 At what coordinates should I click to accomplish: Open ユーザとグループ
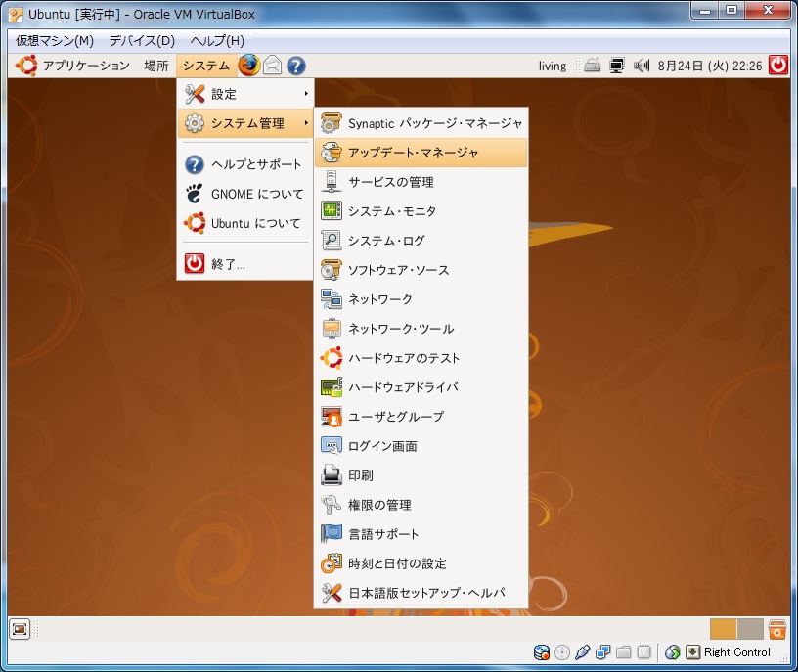(x=421, y=417)
